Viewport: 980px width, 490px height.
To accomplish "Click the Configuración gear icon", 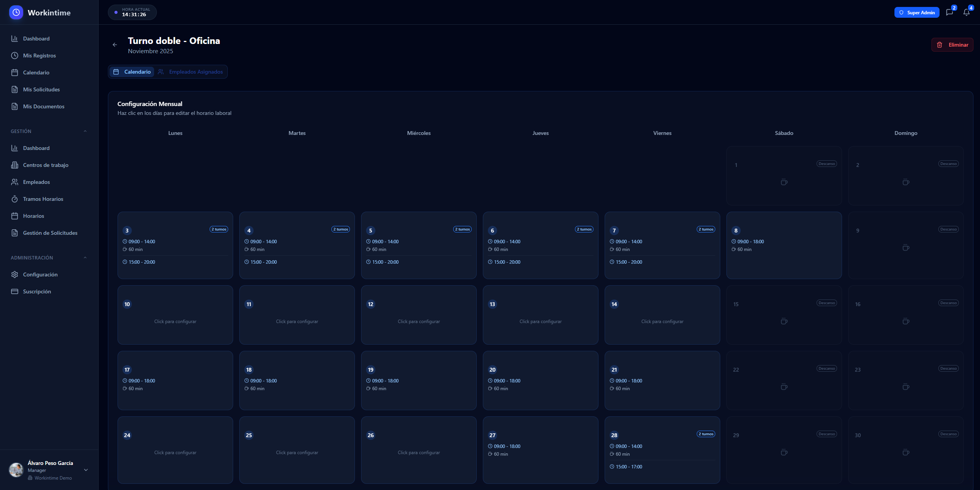I will 15,274.
